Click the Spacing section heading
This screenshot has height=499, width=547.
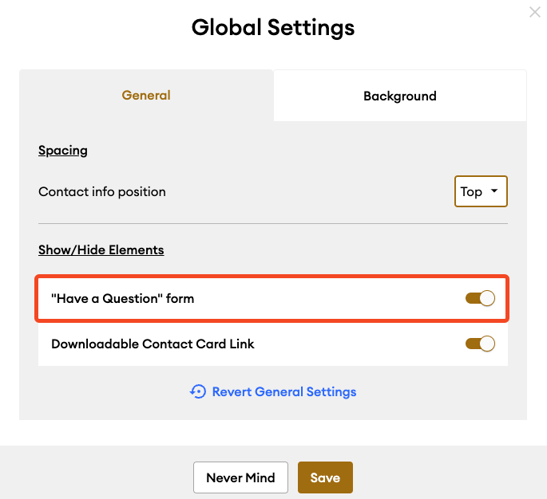tap(63, 151)
